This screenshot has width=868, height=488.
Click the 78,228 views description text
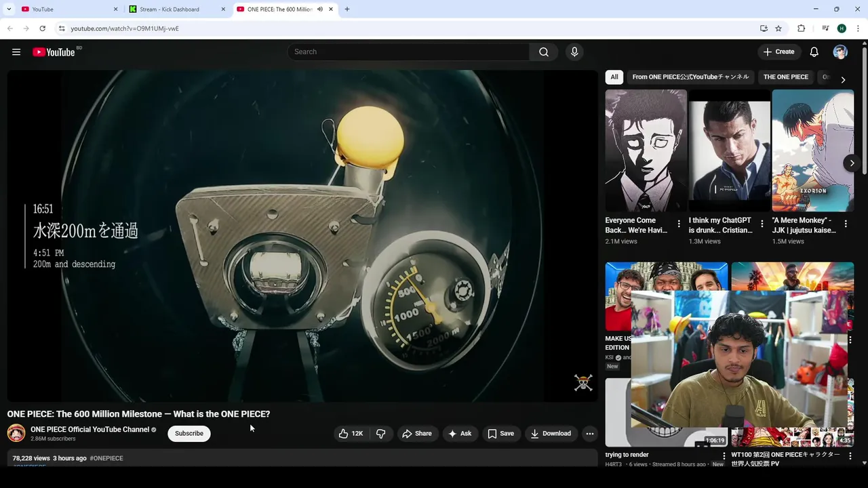31,458
